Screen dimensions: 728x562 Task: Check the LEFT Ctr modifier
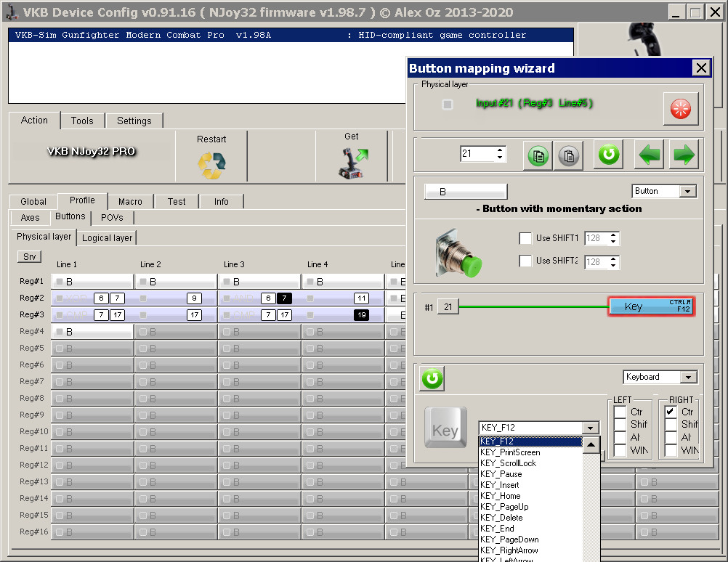(620, 412)
